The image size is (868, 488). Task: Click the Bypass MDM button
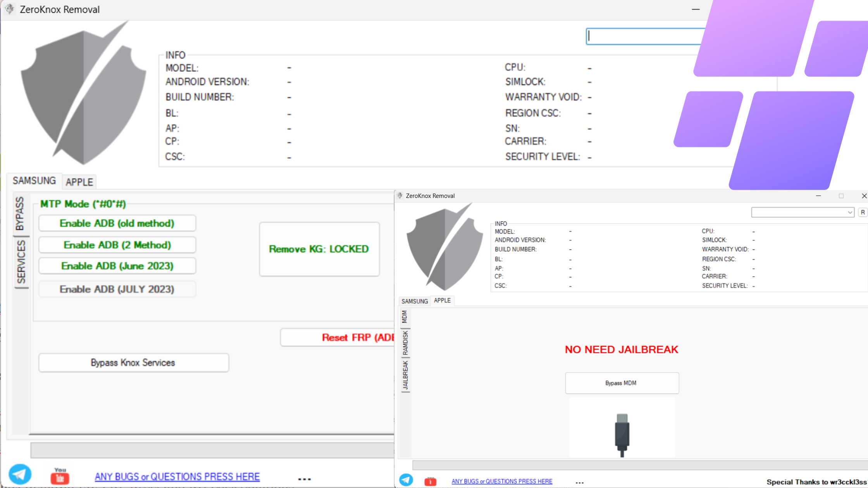pos(622,383)
